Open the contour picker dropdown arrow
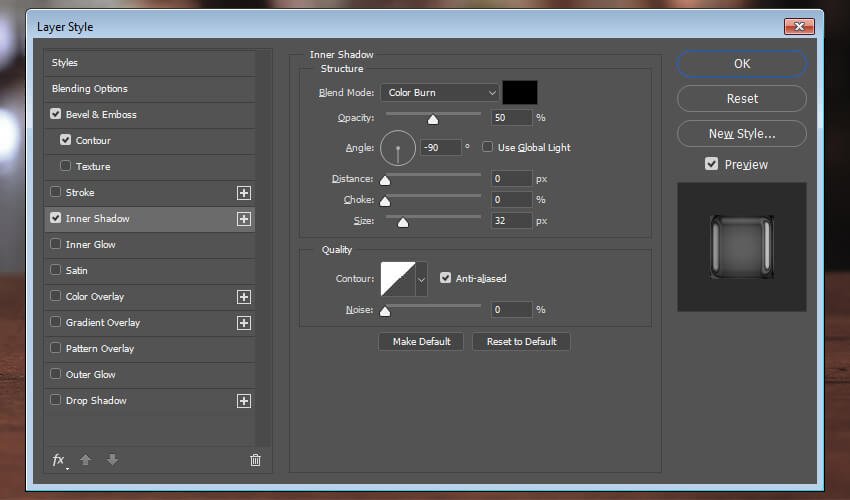This screenshot has width=850, height=500. click(x=421, y=279)
